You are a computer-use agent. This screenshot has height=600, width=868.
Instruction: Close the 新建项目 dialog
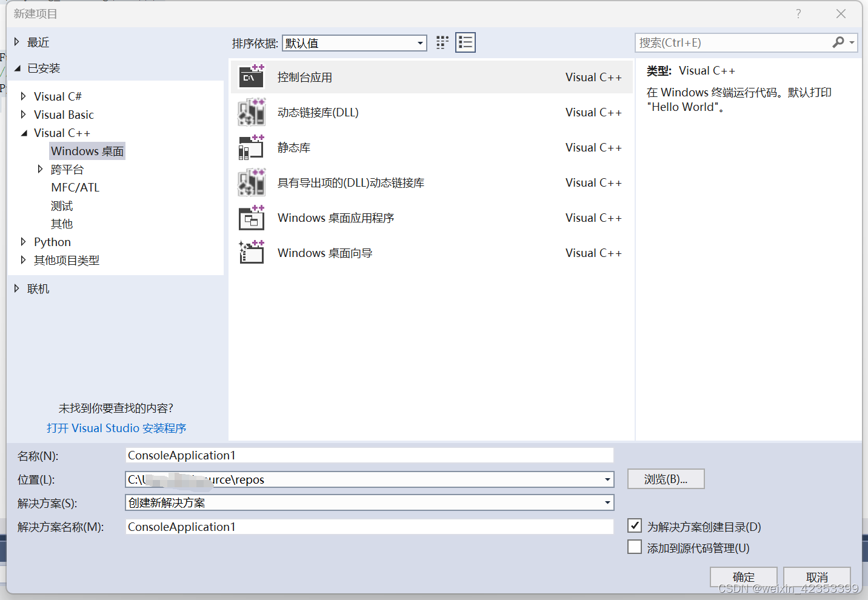click(841, 13)
